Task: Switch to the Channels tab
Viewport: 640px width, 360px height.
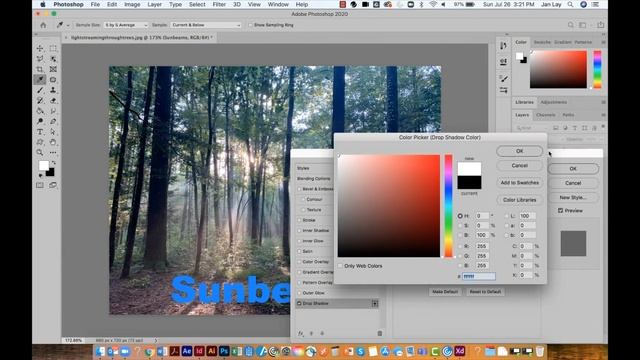Action: point(546,115)
